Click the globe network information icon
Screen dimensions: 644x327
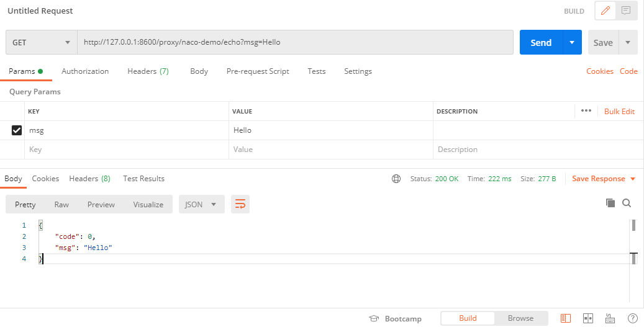coord(396,179)
